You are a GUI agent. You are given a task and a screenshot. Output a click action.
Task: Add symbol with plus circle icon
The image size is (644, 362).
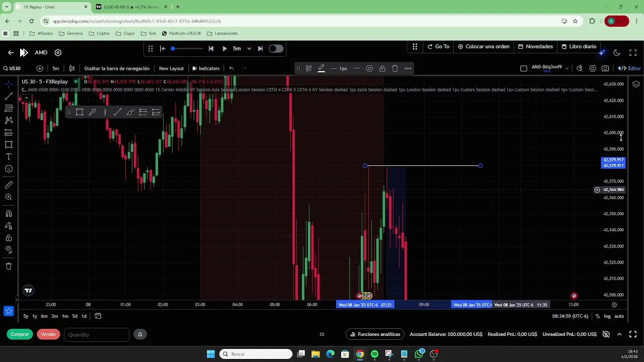pyautogui.click(x=40, y=68)
